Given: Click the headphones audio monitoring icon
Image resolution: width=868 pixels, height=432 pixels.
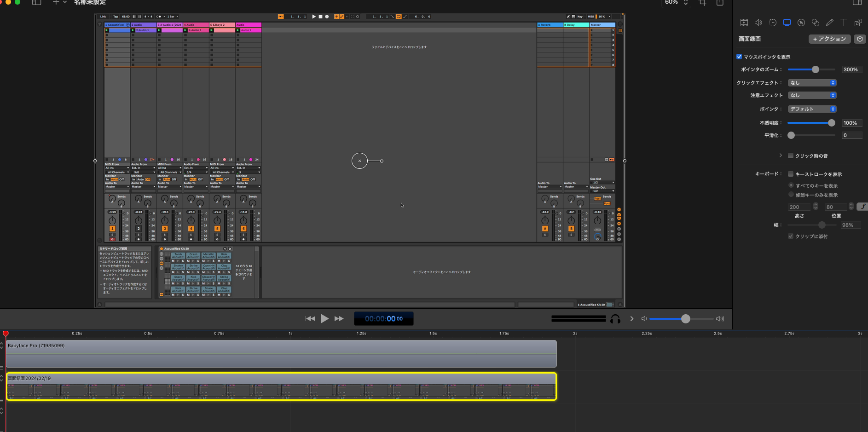Looking at the screenshot, I should tap(615, 319).
